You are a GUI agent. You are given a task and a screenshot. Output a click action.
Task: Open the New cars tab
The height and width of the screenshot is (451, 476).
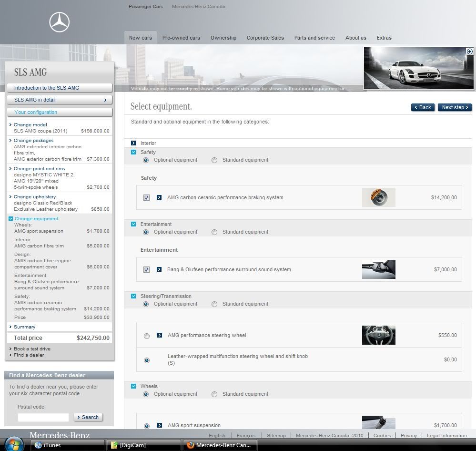(x=140, y=38)
